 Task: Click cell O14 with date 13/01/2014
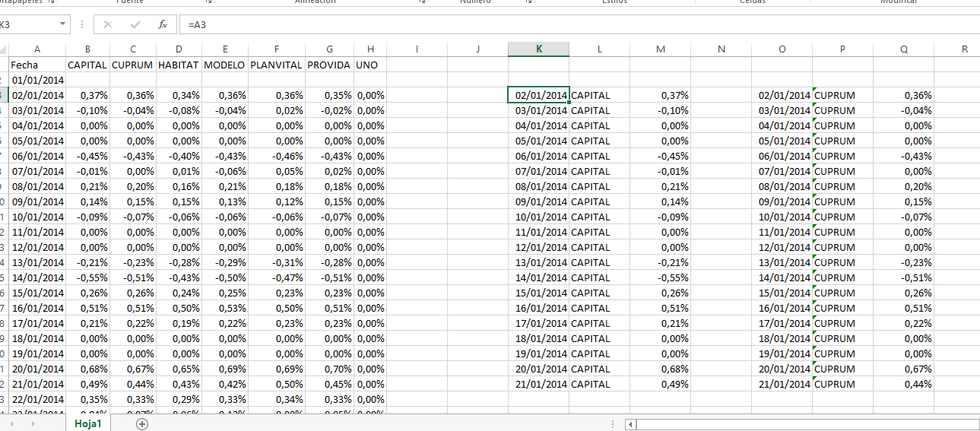[782, 262]
